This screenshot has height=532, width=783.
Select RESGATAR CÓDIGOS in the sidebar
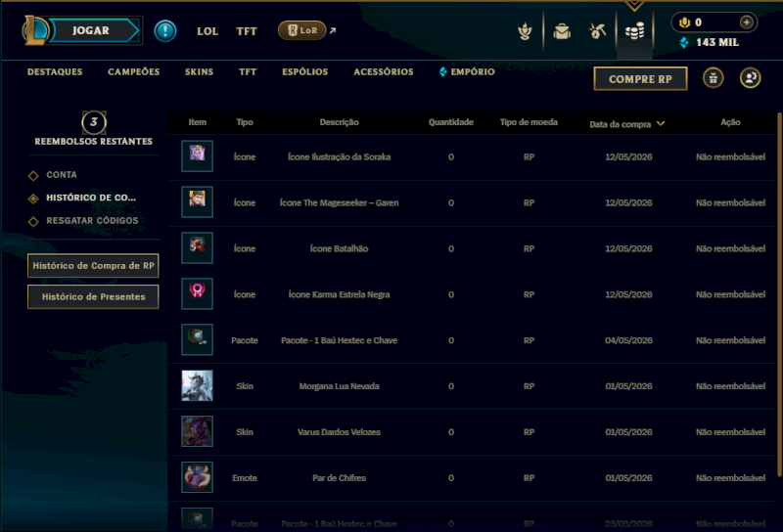coord(92,221)
